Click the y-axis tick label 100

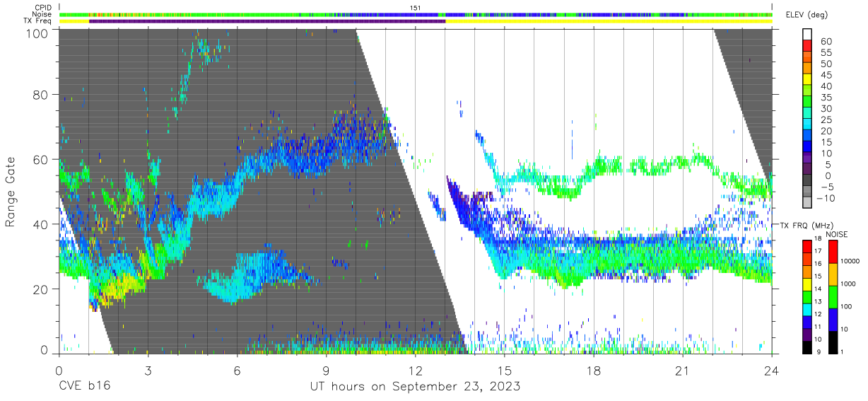click(x=37, y=33)
